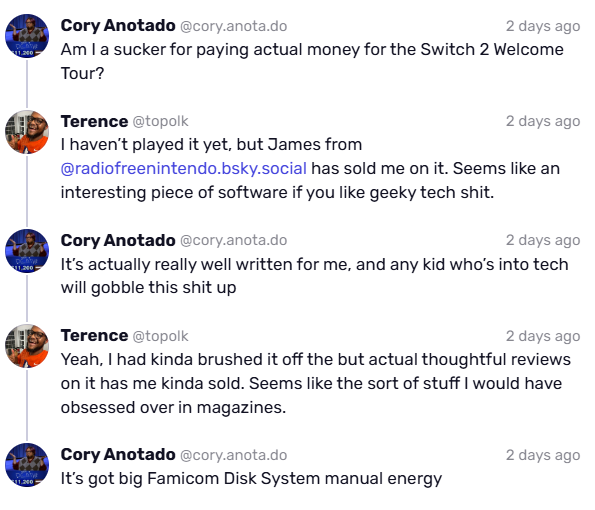Open Terence's name on the fourth post

[94, 336]
